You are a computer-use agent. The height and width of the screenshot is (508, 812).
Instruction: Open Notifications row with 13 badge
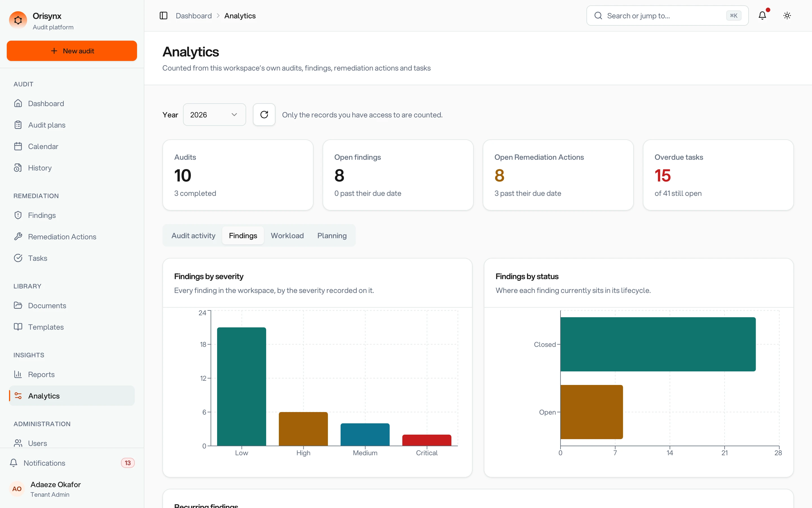pos(72,463)
